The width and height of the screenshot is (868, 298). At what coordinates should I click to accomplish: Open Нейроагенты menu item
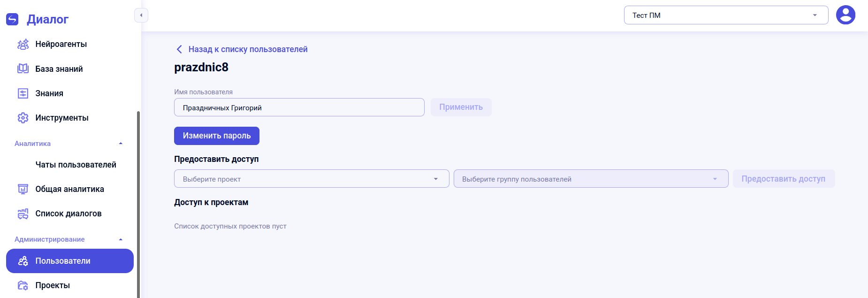pyautogui.click(x=70, y=44)
